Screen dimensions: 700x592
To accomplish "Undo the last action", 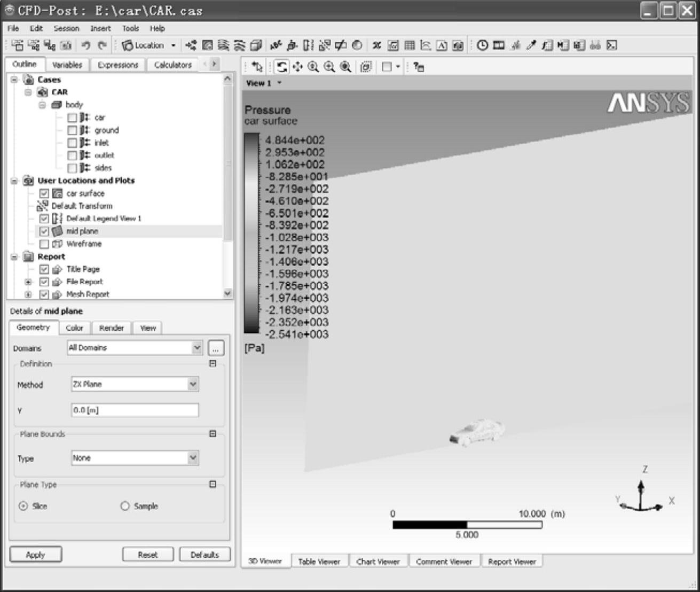I will coord(86,45).
